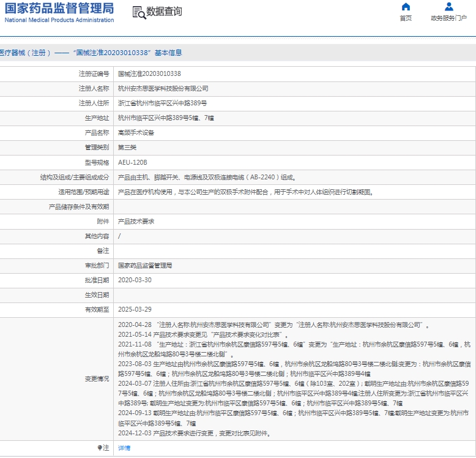Click address 浙江省杭州市临平区兴中路389号
This screenshot has width=476, height=458.
(x=162, y=103)
